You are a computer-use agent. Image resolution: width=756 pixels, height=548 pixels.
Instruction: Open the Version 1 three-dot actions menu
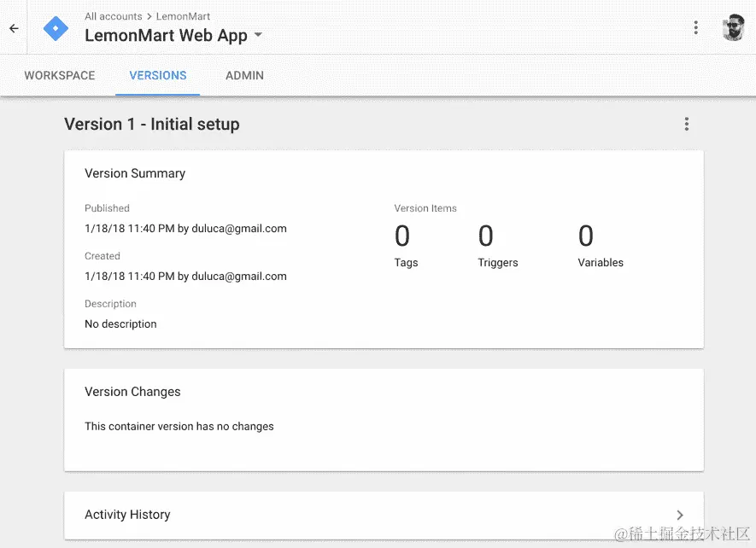pyautogui.click(x=687, y=124)
